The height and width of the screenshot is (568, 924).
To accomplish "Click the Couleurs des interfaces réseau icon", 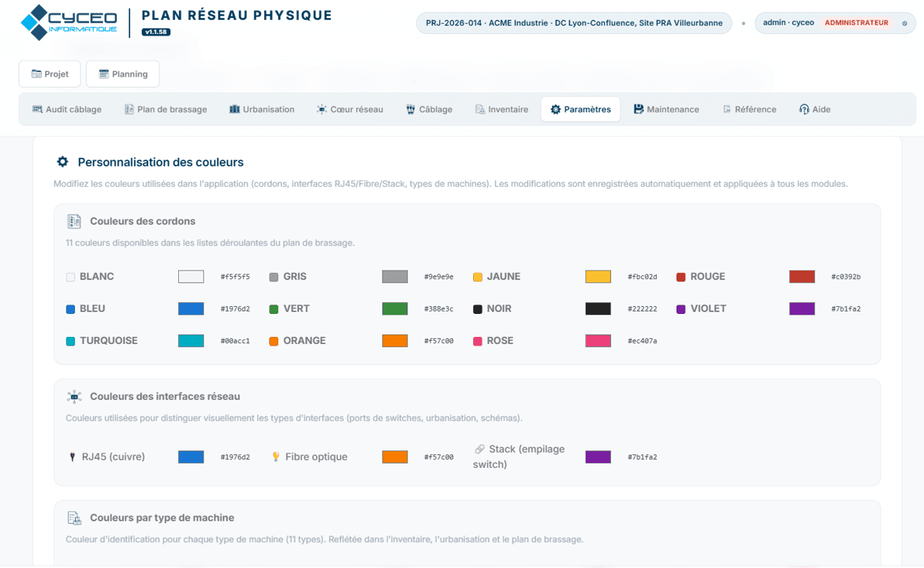I will click(74, 396).
